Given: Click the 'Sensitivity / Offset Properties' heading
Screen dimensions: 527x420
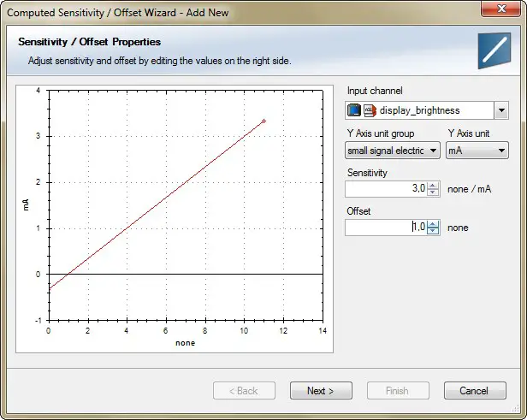Looking at the screenshot, I should (x=89, y=42).
